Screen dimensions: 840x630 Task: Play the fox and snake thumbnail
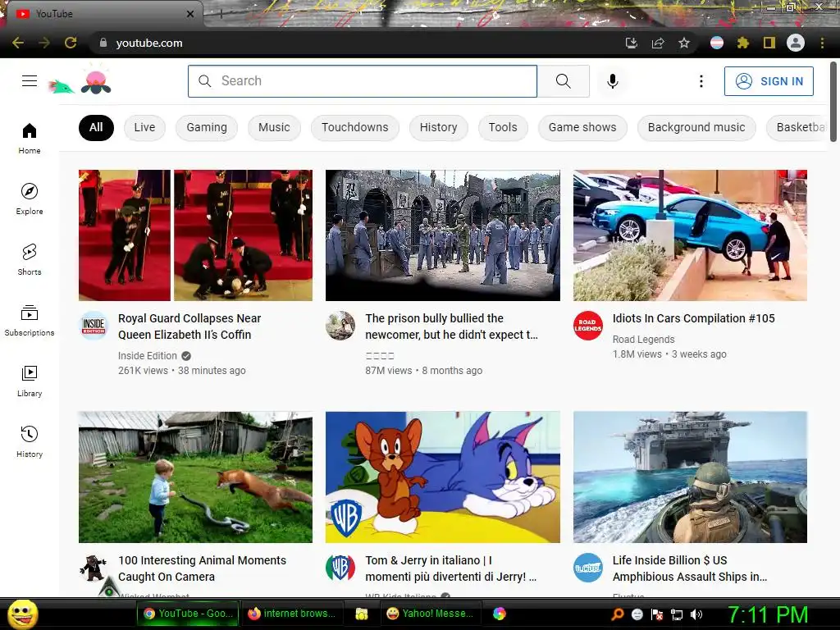click(195, 477)
